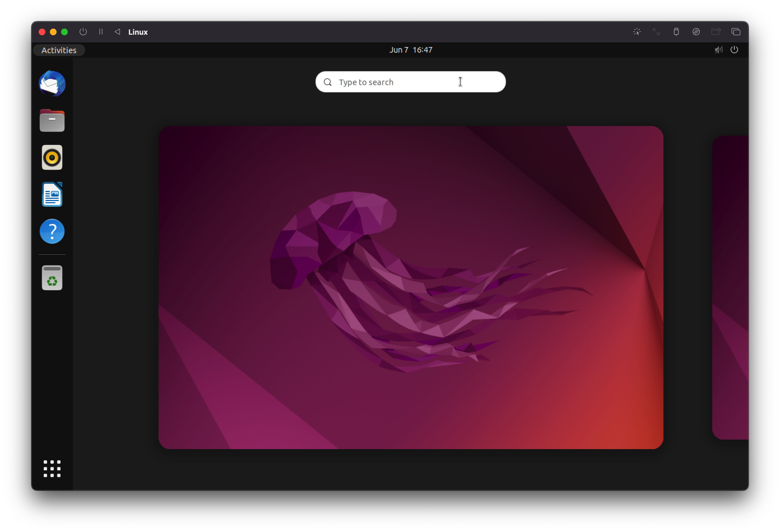Open GNOME system power menu
The width and height of the screenshot is (780, 532).
coord(734,50)
